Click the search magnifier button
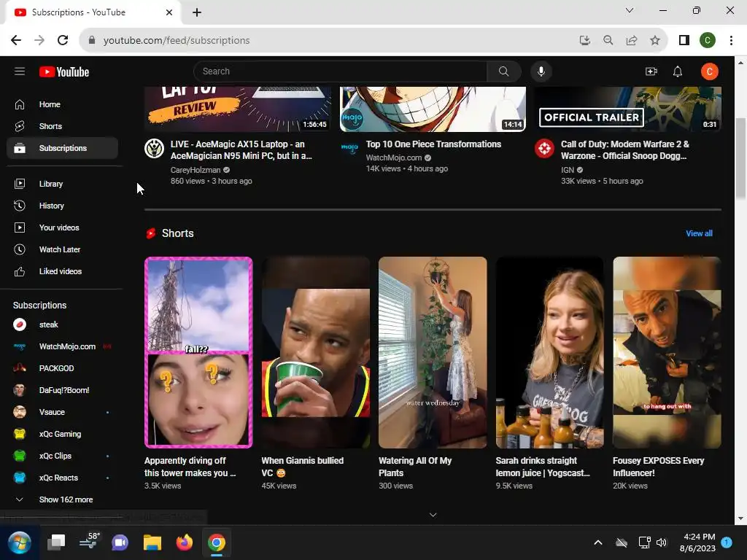 click(x=503, y=71)
